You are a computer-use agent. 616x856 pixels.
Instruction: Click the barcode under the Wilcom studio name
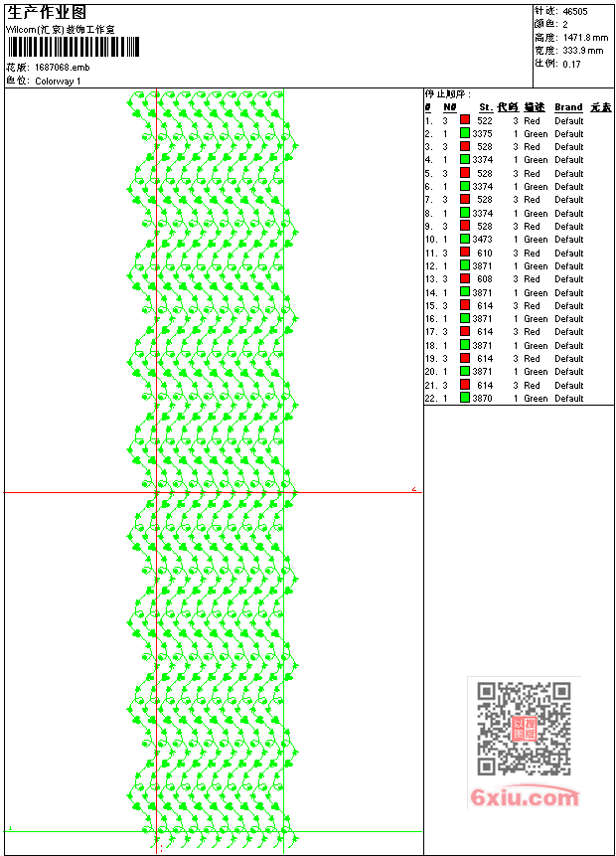click(x=74, y=48)
